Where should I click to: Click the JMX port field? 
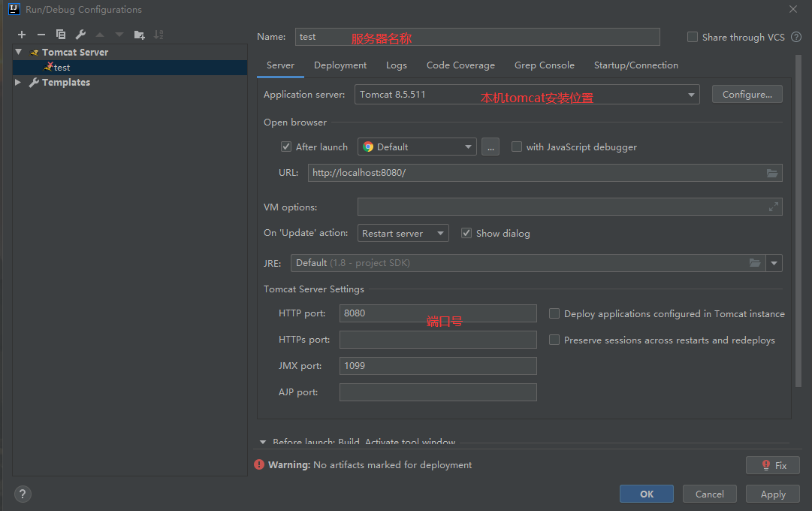[438, 366]
